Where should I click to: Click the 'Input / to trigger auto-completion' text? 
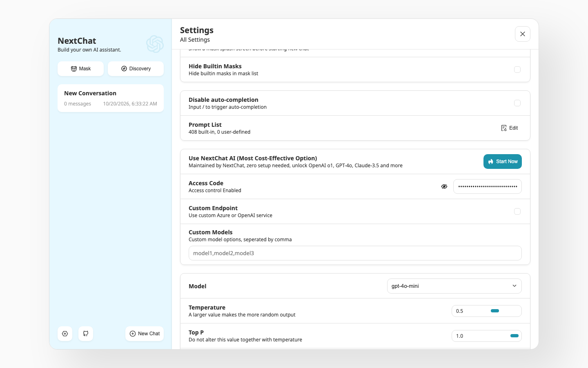coord(227,107)
